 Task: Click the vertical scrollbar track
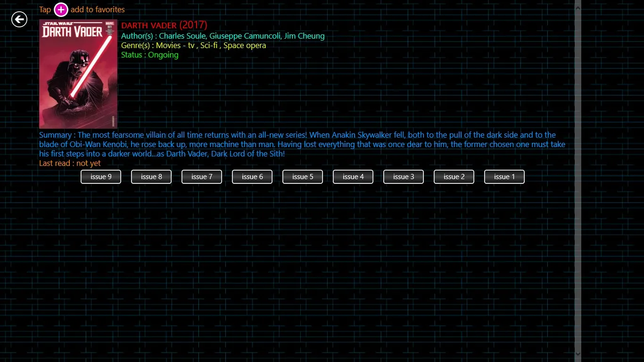click(578, 181)
